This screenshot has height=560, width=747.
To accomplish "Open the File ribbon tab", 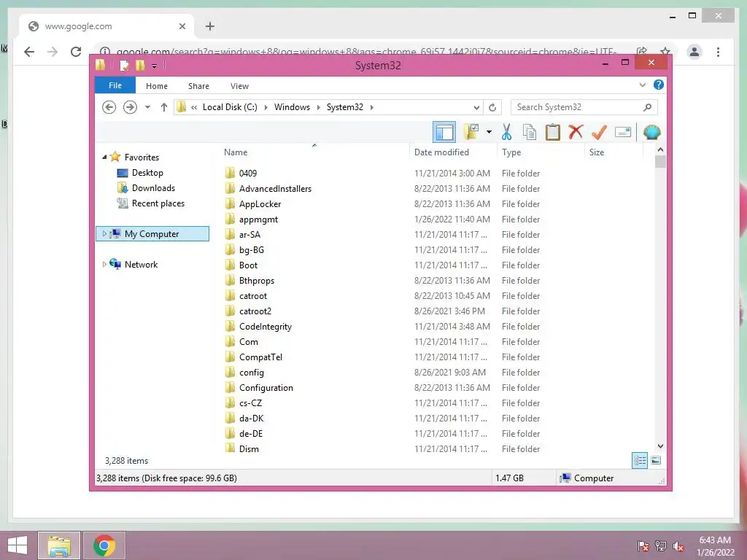I will point(115,86).
